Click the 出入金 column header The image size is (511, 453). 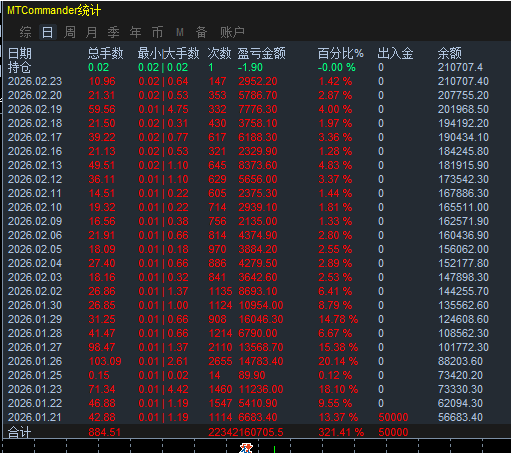[395, 53]
